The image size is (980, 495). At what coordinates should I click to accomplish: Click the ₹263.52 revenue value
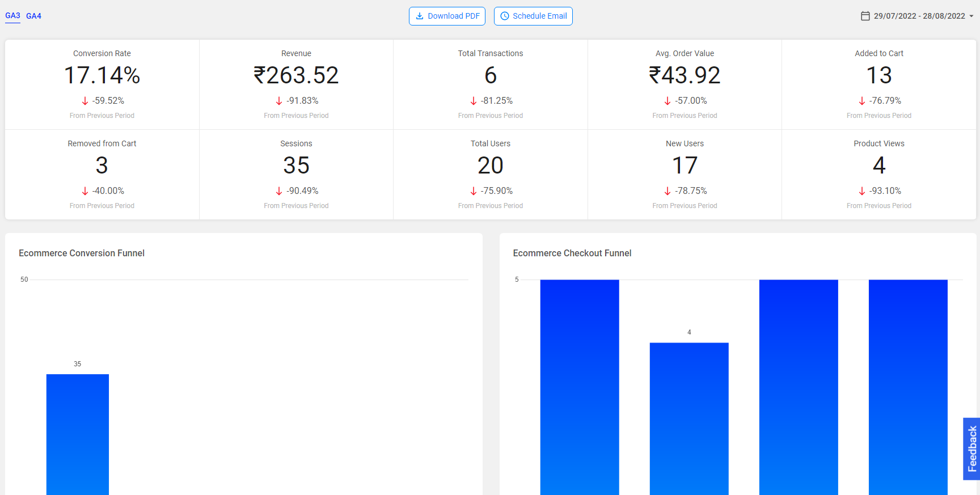click(x=296, y=75)
